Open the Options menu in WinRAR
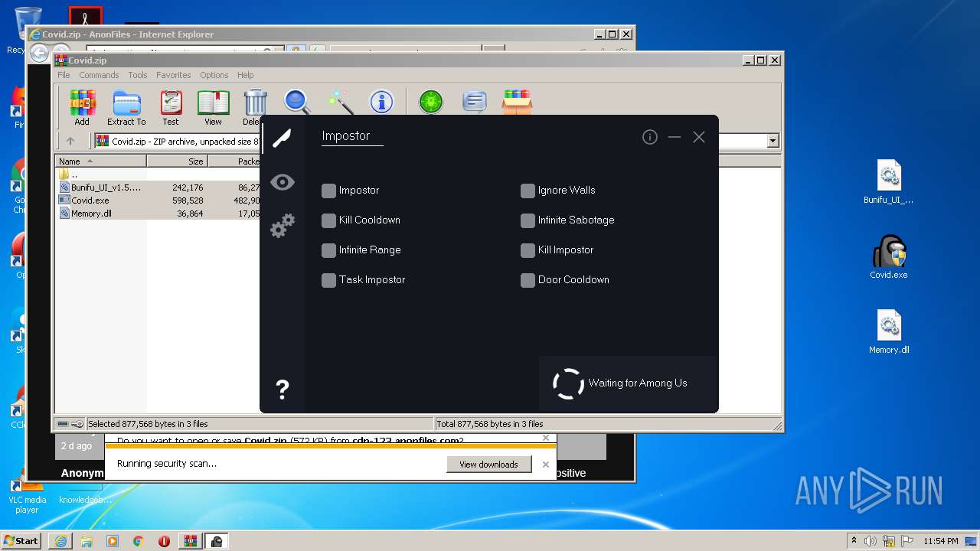This screenshot has width=980, height=551. pyautogui.click(x=214, y=75)
